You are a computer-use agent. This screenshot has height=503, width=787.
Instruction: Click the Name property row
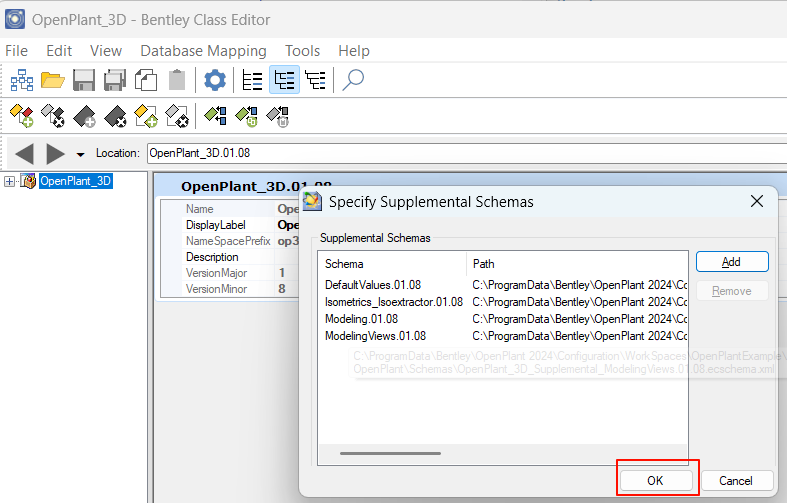pyautogui.click(x=230, y=209)
